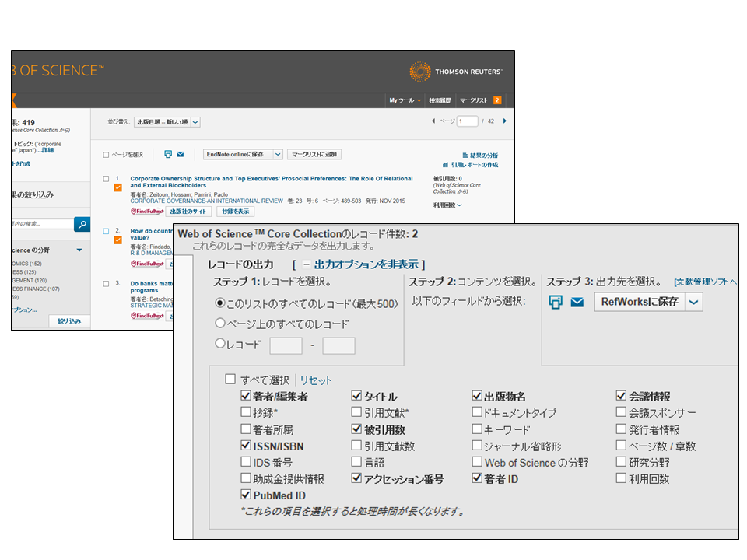Check the キーワード field

pos(477,429)
